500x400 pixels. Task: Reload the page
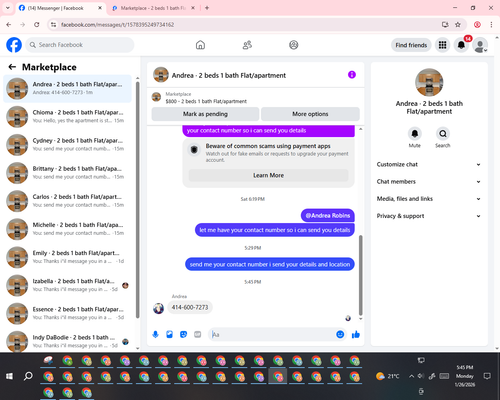coord(37,25)
